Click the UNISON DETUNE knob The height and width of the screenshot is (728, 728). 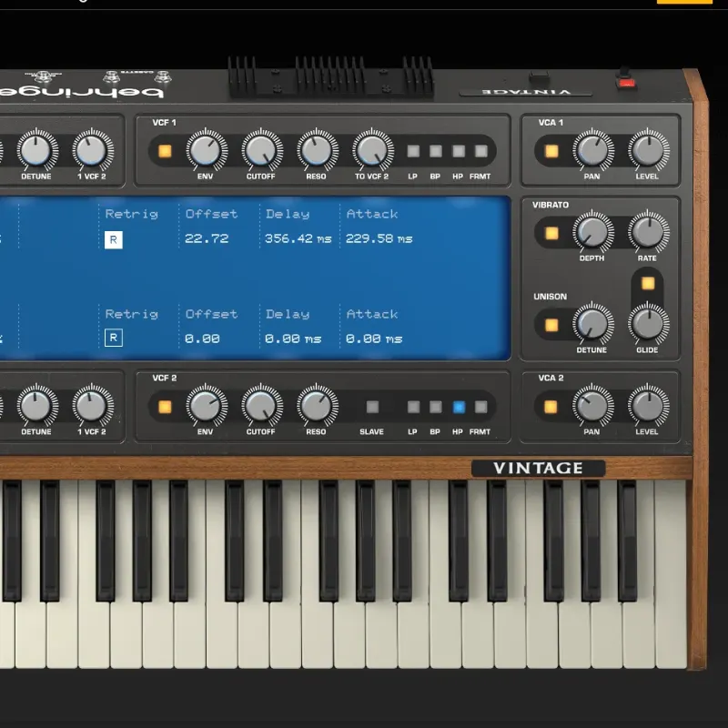(593, 324)
